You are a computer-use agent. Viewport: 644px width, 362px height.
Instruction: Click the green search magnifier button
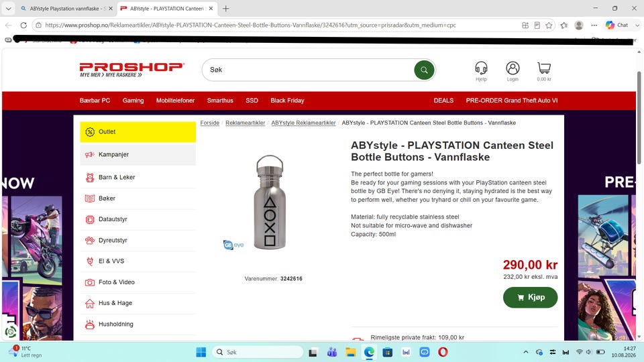424,70
